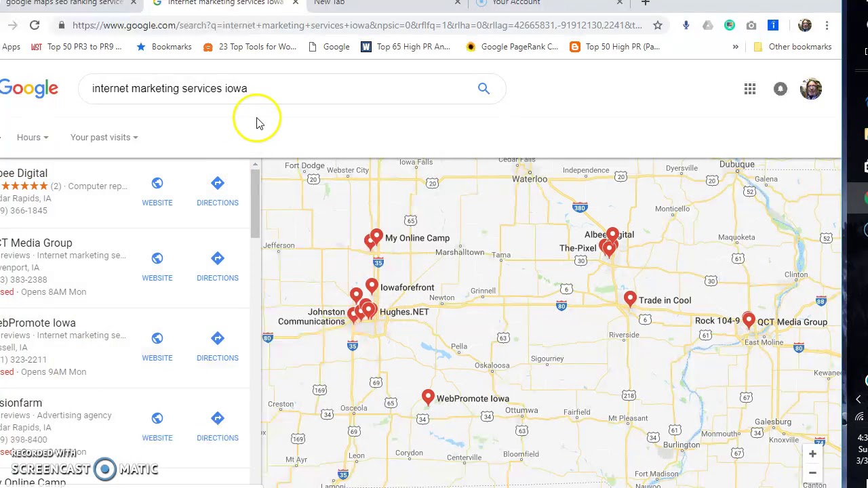
Task: Bookmark this page with the star icon
Action: point(658,25)
